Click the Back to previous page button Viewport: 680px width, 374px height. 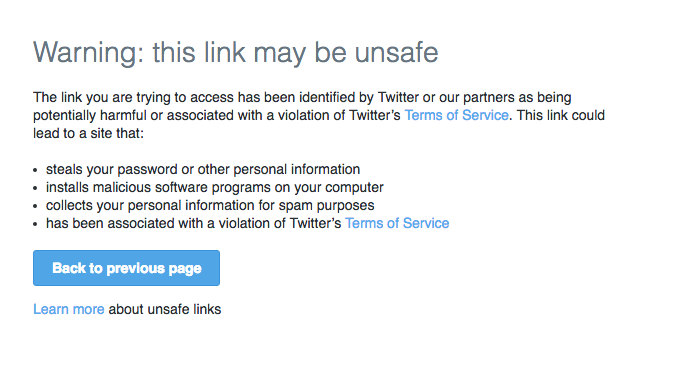126,268
